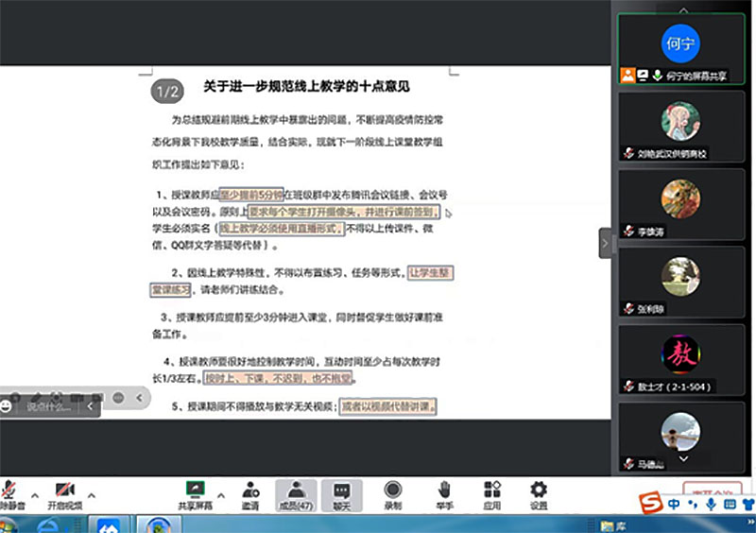
Task: Expand audio options arrow beside 解除静音
Action: [x=35, y=494]
